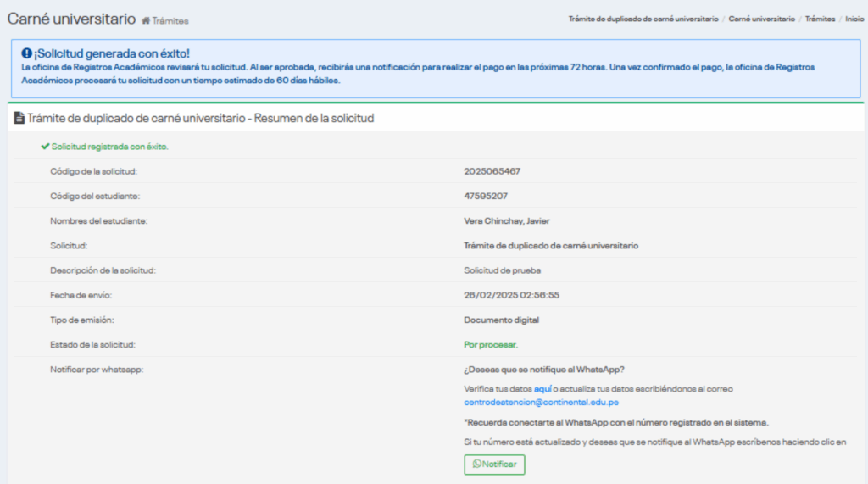Click the first breadcrumb 'Trámite de duplicado'
Viewport: 868px width, 484px height.
click(x=643, y=19)
